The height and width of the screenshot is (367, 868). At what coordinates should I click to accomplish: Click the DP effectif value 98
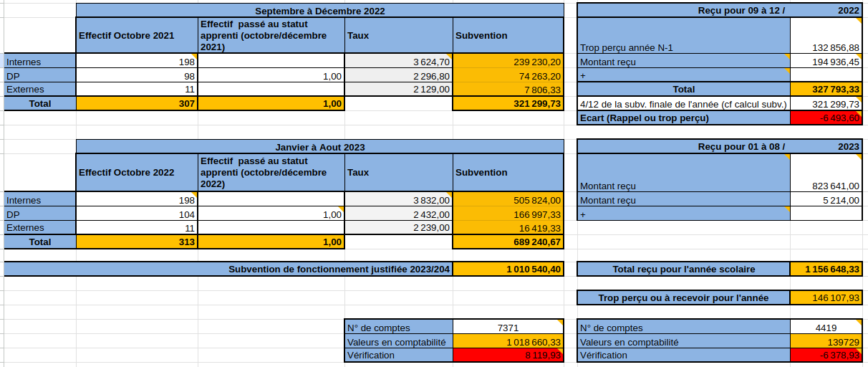[137, 75]
